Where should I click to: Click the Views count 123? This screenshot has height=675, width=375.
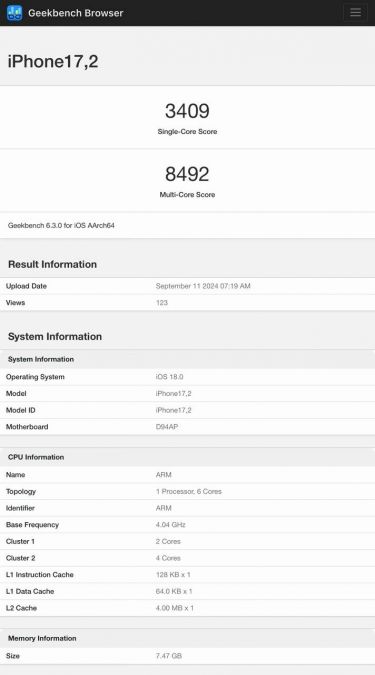click(x=161, y=303)
